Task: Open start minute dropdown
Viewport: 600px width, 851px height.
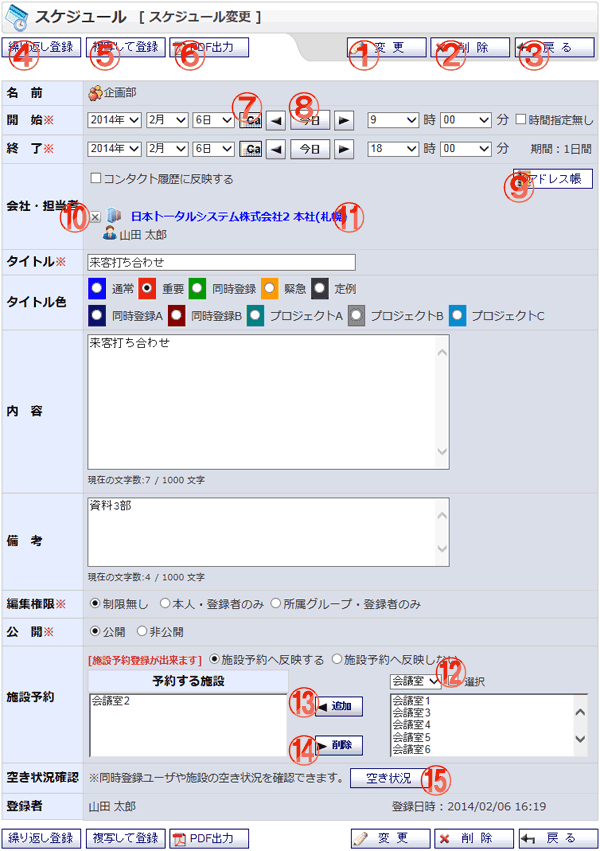Action: (x=466, y=120)
